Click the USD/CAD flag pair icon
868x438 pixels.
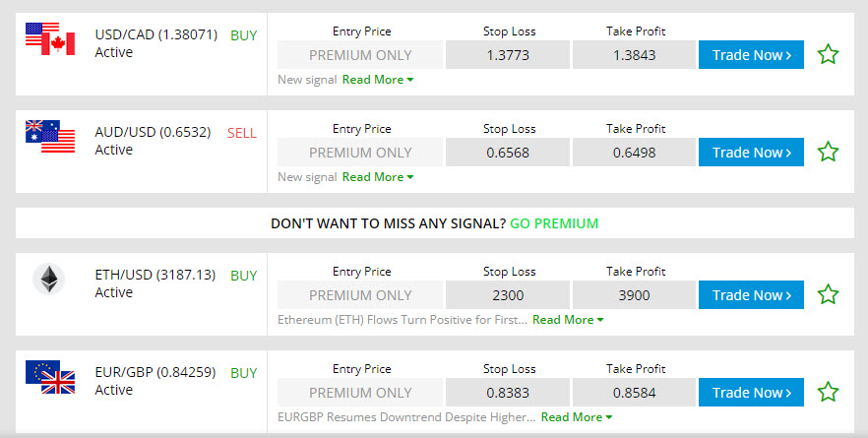click(x=50, y=38)
